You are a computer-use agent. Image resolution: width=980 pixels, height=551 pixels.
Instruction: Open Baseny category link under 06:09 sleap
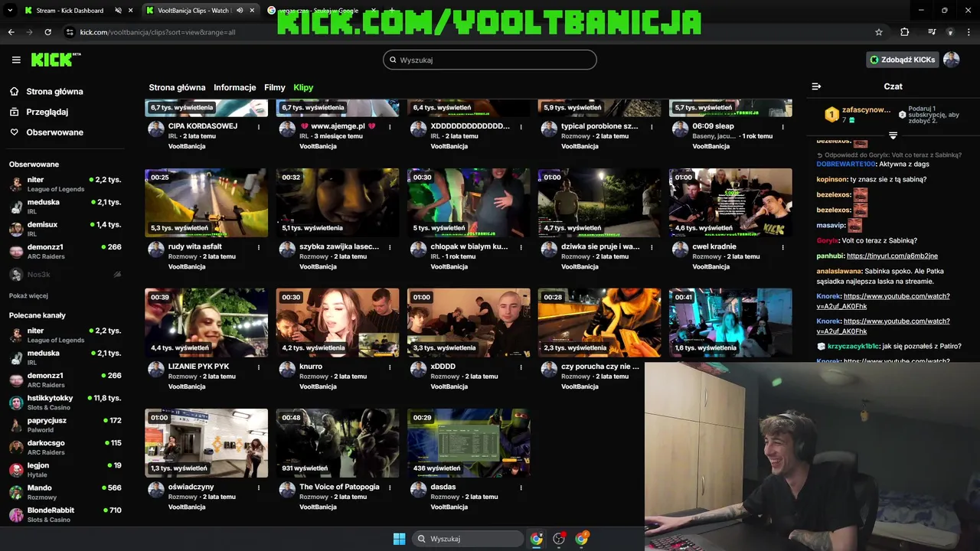coord(714,136)
